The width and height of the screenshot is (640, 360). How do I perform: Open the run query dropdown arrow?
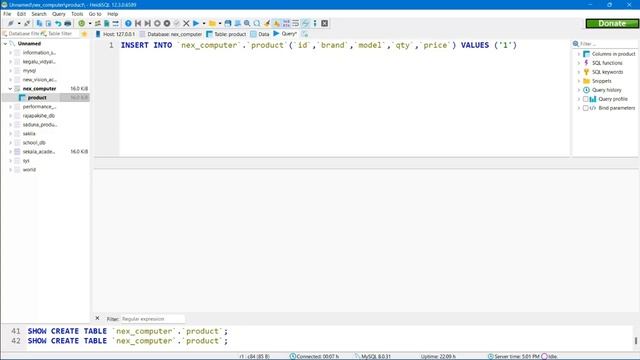click(x=204, y=23)
